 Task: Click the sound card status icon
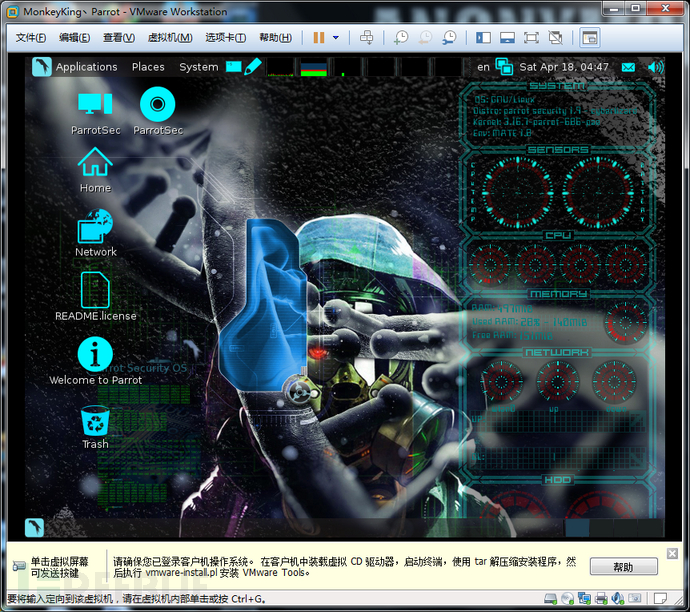(x=618, y=598)
